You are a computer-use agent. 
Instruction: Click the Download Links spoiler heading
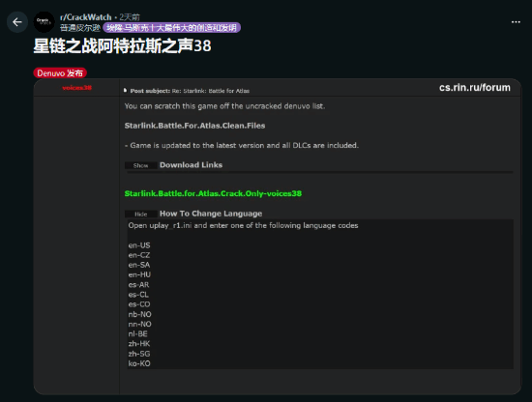coord(191,165)
